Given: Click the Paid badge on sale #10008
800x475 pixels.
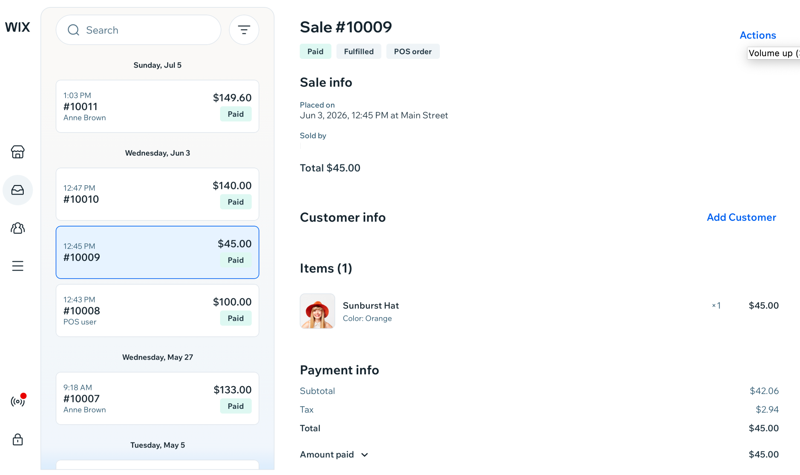Looking at the screenshot, I should 236,318.
